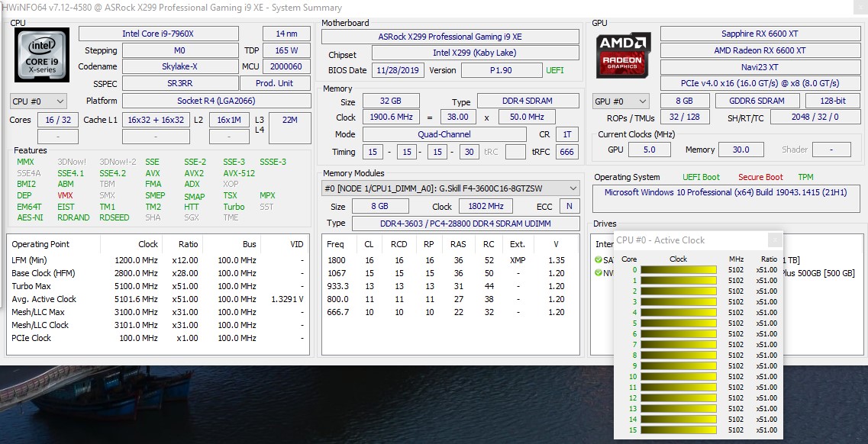Click the Core 10 clock bar
Screen dimensions: 868x444
678,377
